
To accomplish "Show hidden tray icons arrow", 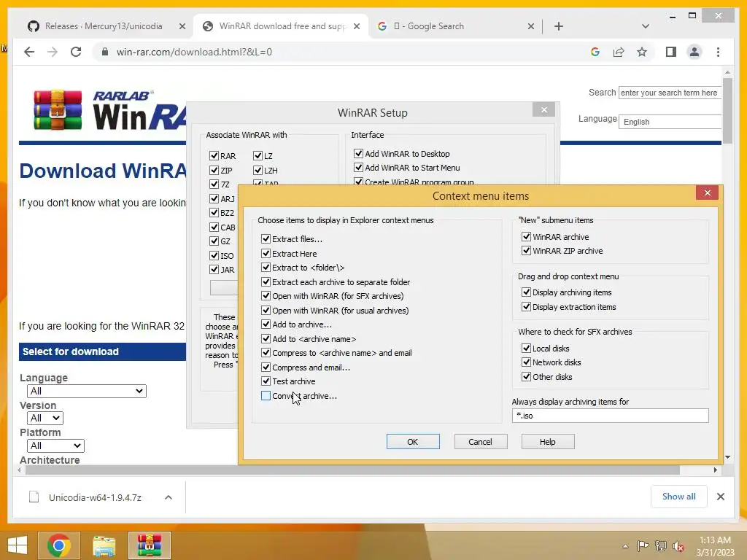I will coord(625,546).
